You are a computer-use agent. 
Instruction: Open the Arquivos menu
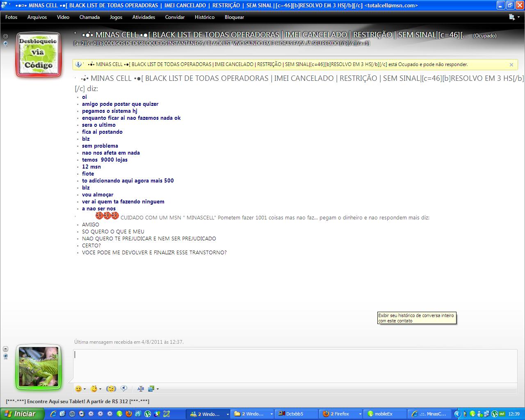pos(37,17)
